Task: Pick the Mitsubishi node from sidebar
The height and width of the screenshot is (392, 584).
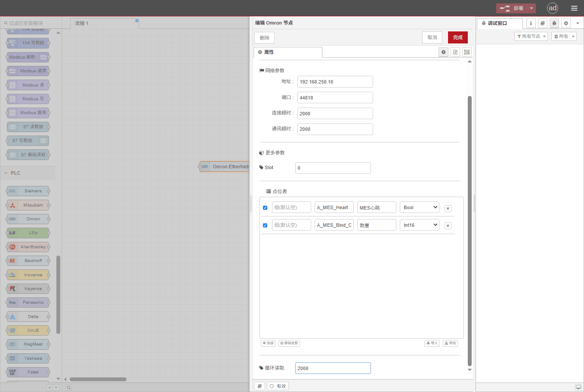Action: [28, 205]
